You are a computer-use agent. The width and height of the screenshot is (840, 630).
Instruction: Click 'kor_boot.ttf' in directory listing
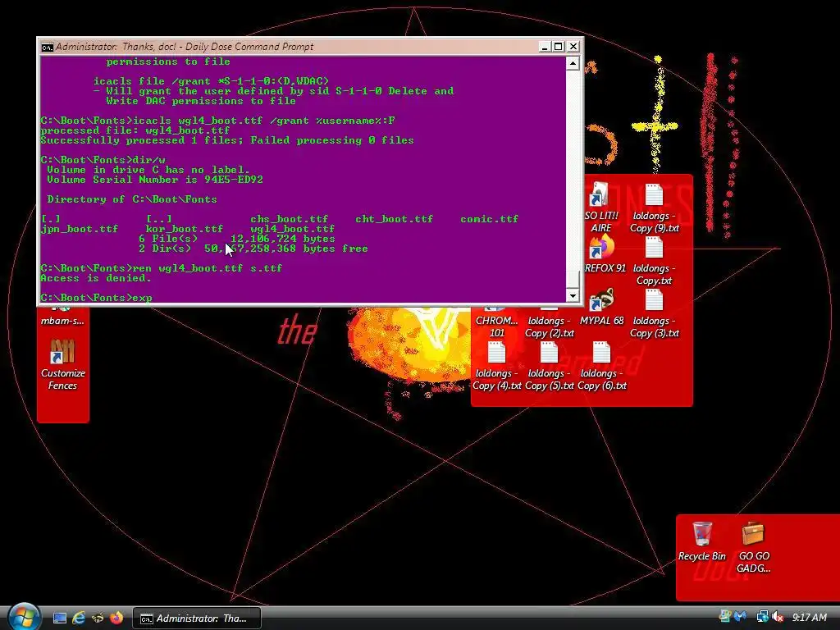click(185, 229)
